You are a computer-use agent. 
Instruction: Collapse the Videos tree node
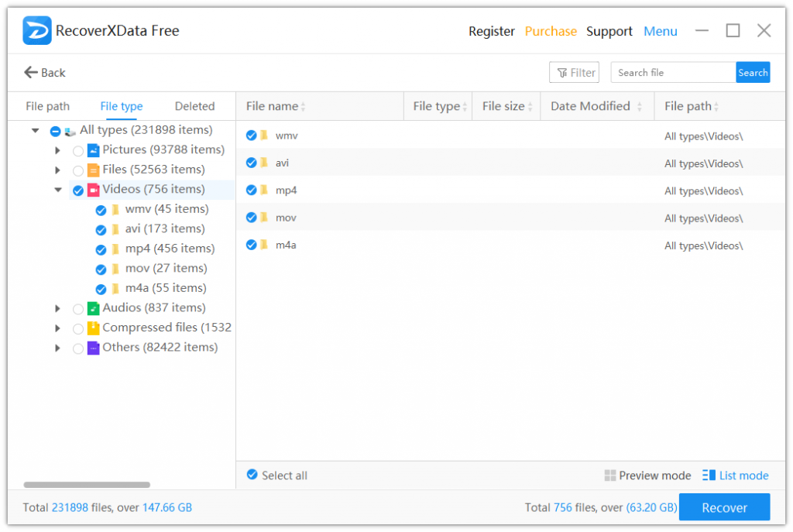pyautogui.click(x=58, y=190)
